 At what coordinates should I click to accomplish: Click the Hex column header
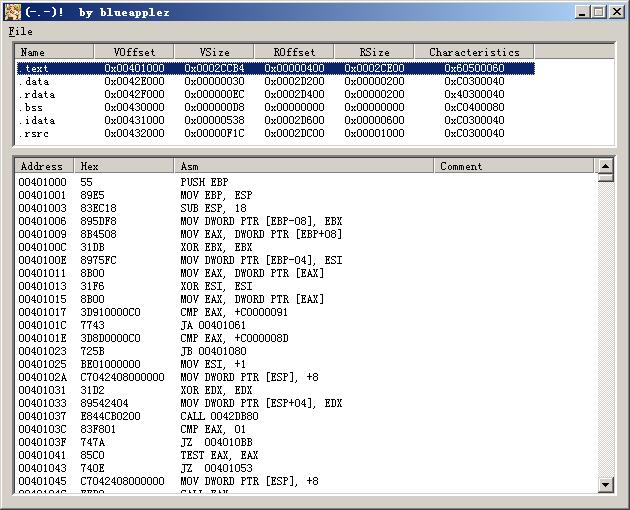pos(124,166)
